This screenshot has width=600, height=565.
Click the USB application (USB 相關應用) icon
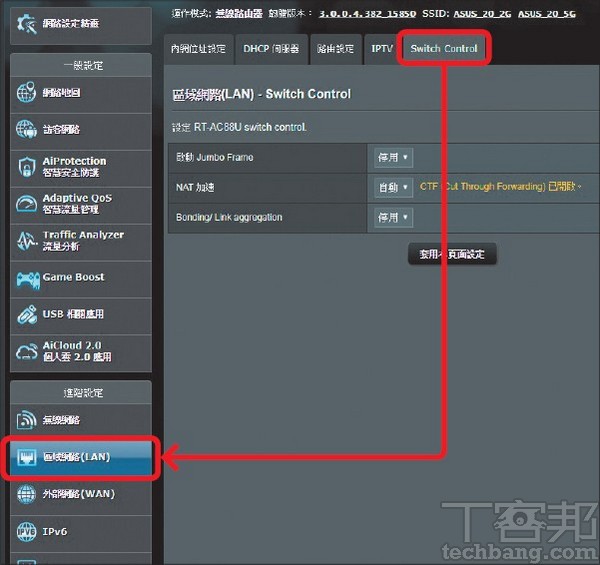27,315
